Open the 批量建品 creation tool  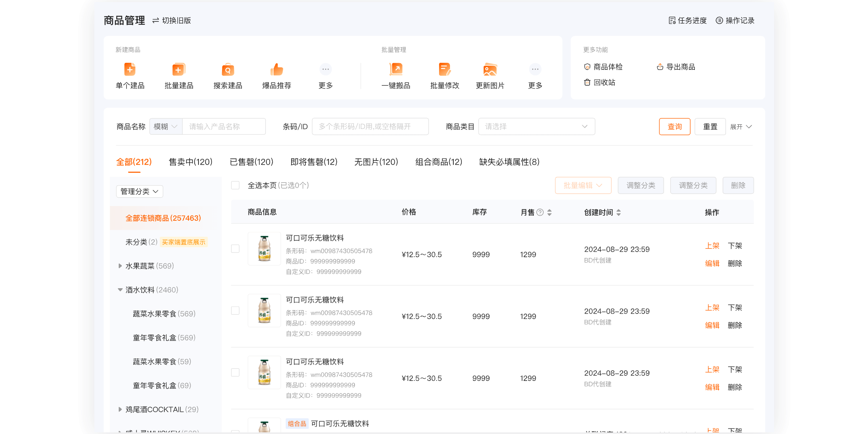coord(178,76)
